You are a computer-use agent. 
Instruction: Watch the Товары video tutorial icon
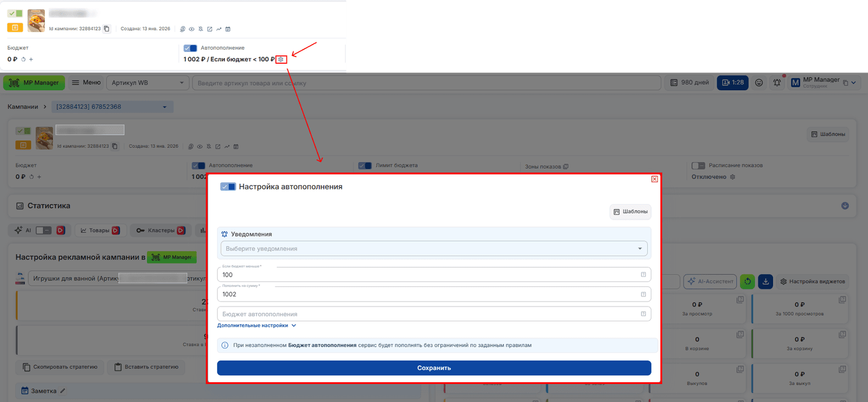pyautogui.click(x=115, y=230)
